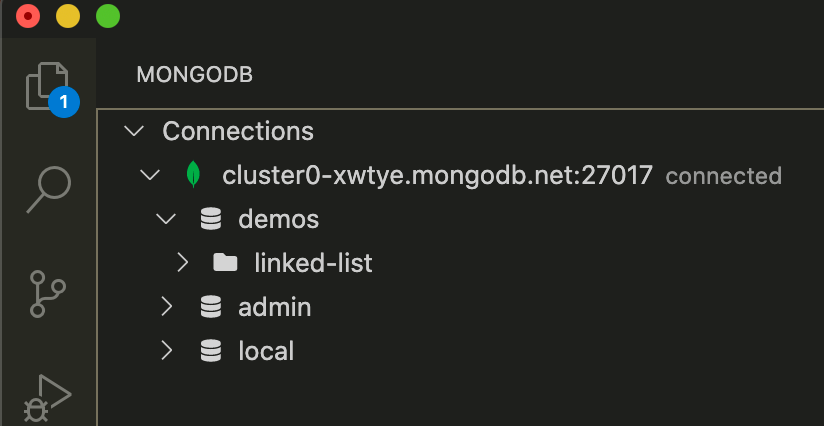
Task: Click the database icon beside local
Action: [211, 351]
